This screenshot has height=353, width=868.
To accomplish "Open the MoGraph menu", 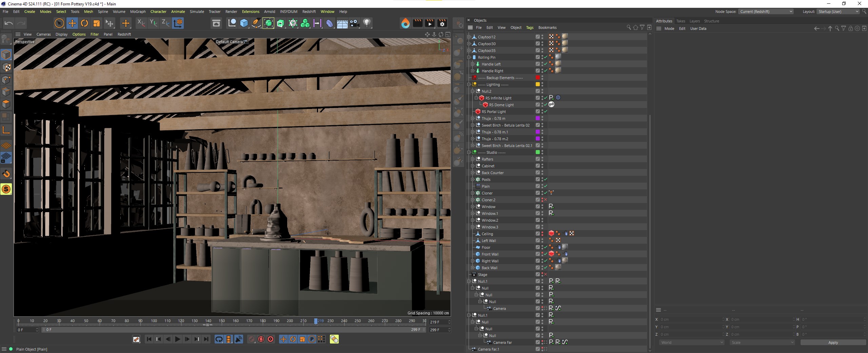I will point(138,12).
